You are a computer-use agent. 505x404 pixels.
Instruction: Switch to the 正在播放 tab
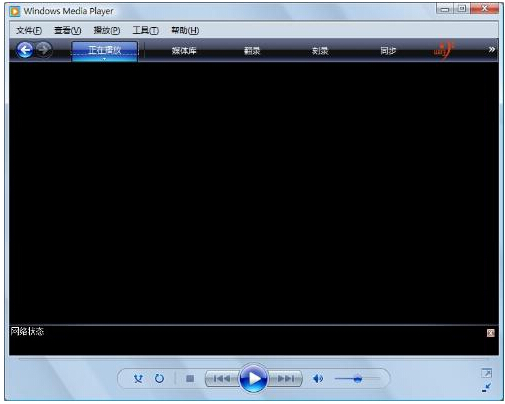click(104, 51)
